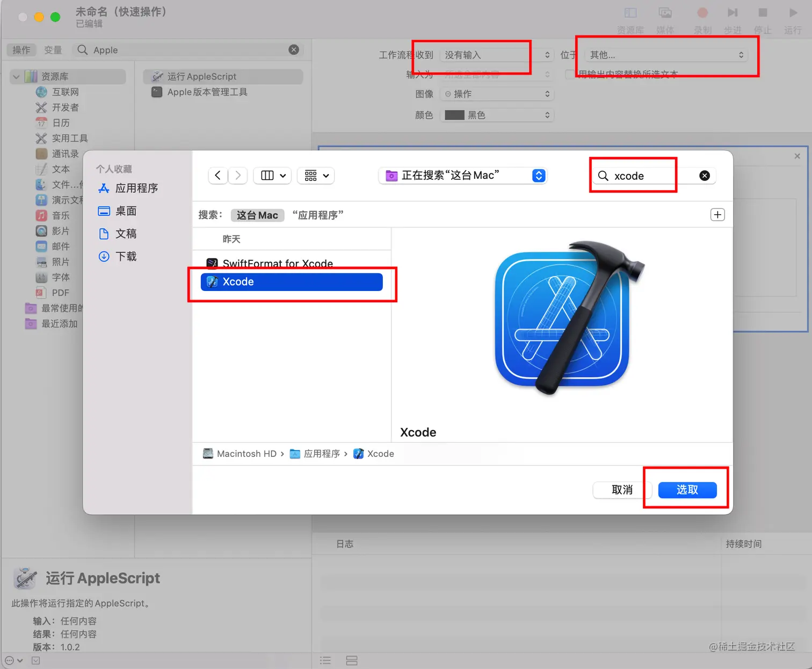
Task: Toggle 用输出内容替换所选文本 checkbox
Action: (x=570, y=74)
